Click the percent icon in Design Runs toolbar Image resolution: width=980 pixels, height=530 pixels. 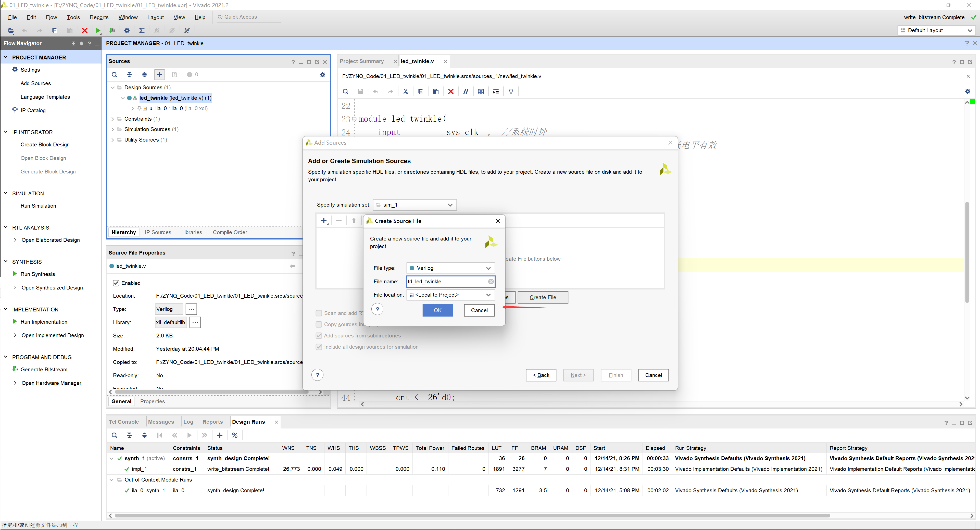(x=235, y=435)
